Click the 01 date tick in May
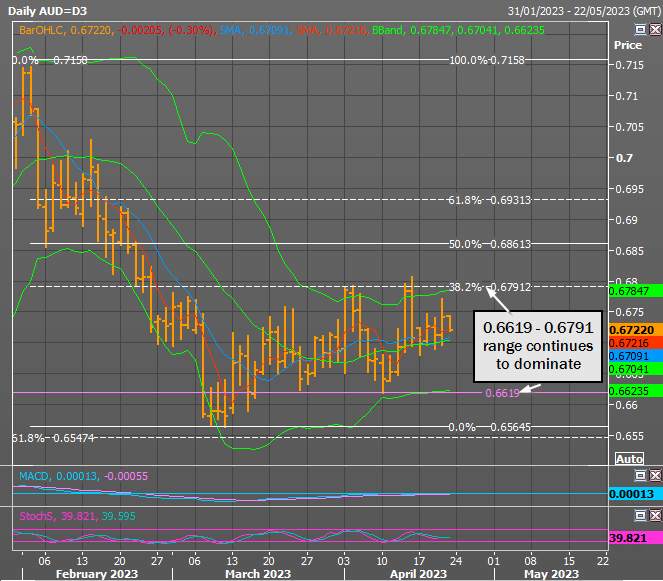Image resolution: width=663 pixels, height=581 pixels. pyautogui.click(x=493, y=561)
